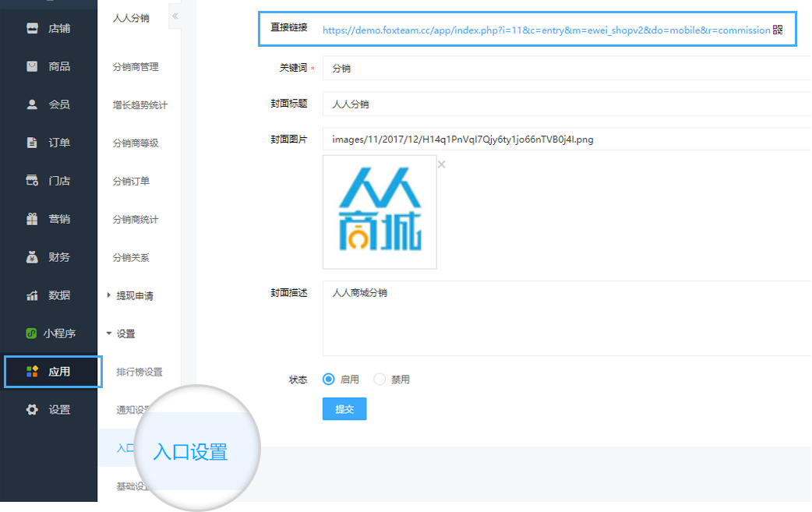The height and width of the screenshot is (512, 812).
Task: Click the 财务 label in sidebar
Action: point(59,257)
